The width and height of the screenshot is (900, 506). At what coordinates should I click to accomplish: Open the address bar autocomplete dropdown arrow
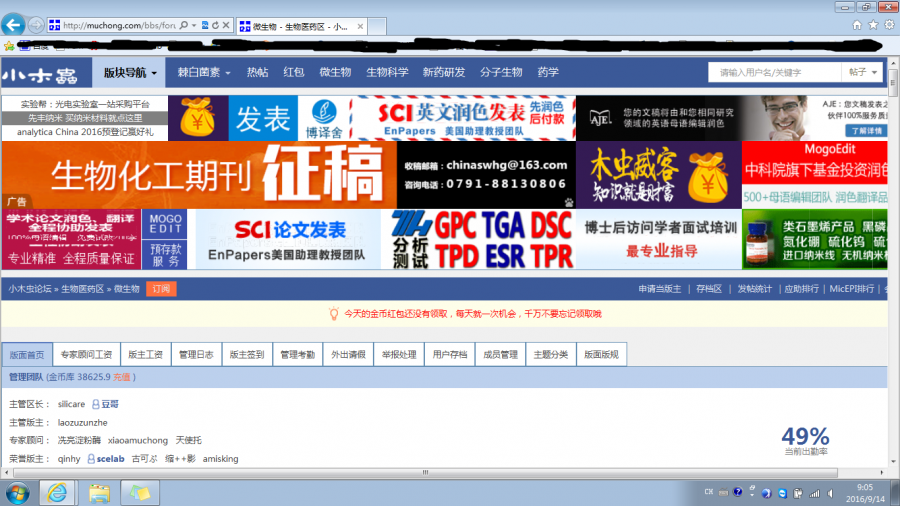pyautogui.click(x=194, y=25)
